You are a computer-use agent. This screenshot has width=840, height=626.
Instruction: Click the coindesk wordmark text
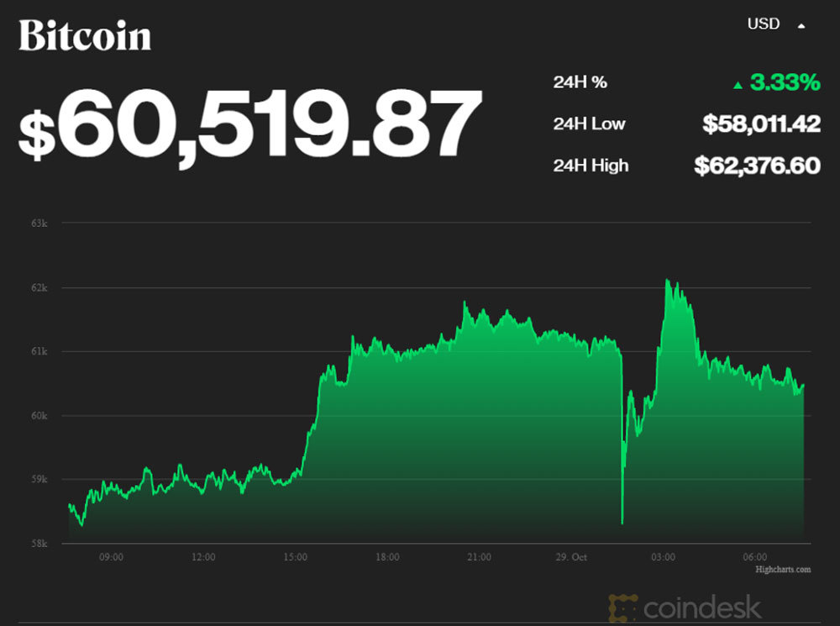click(702, 608)
